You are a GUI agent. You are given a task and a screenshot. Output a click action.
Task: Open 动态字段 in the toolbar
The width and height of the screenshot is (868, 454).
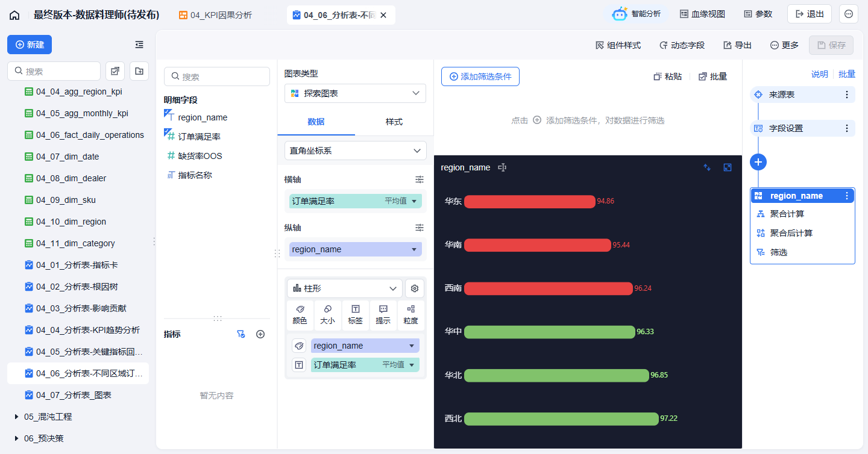click(x=682, y=45)
